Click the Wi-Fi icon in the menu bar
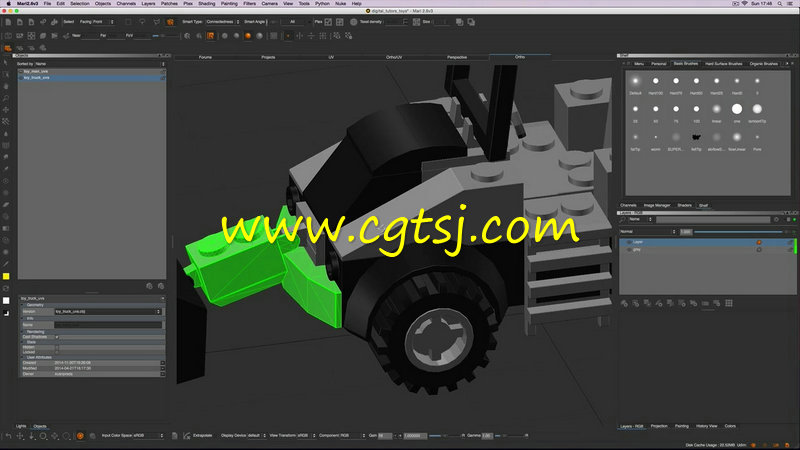800x450 pixels. click(x=744, y=4)
